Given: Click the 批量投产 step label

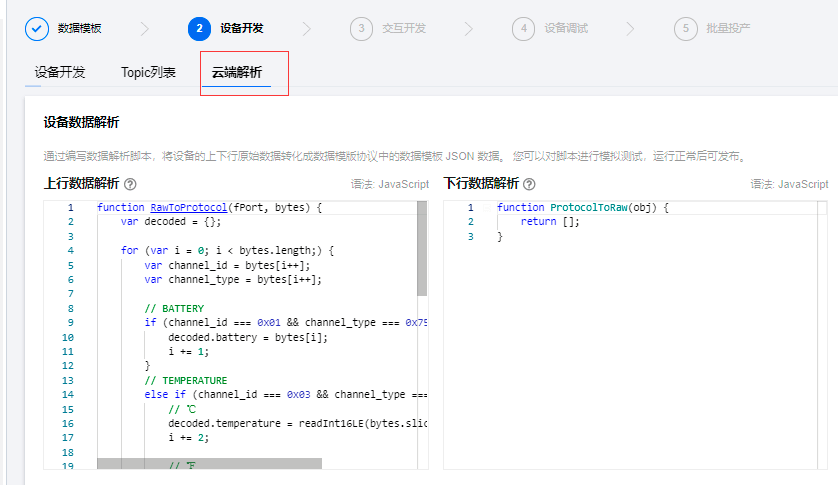Looking at the screenshot, I should [x=728, y=28].
